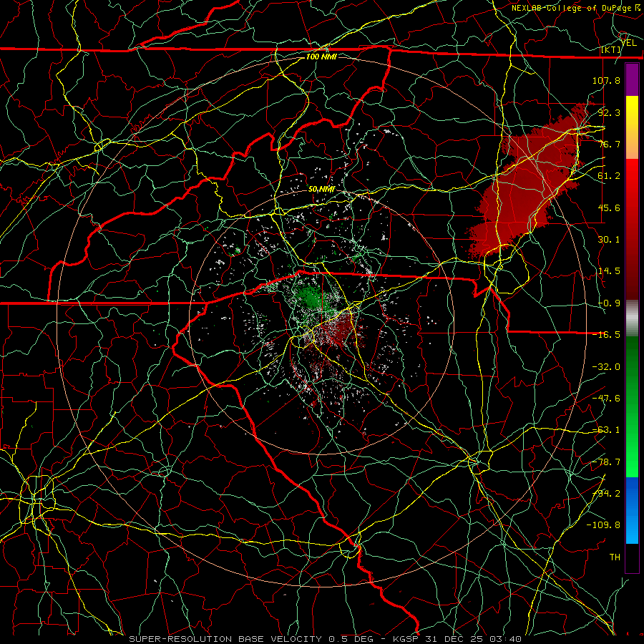Click the blue band of velocity color bar
The width and height of the screenshot is (644, 644).
[x=632, y=510]
